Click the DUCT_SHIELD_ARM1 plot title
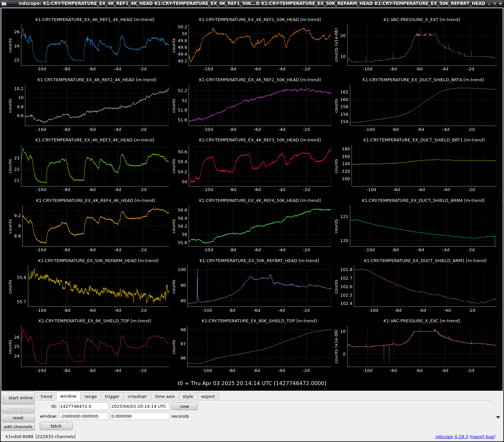Screen dimensions: 504x442 pyautogui.click(x=425, y=261)
